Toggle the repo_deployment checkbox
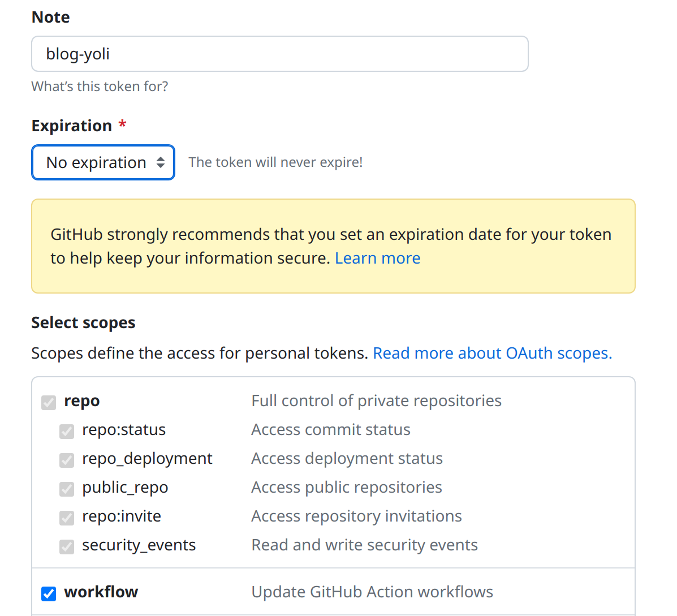The width and height of the screenshot is (677, 616). (x=67, y=460)
